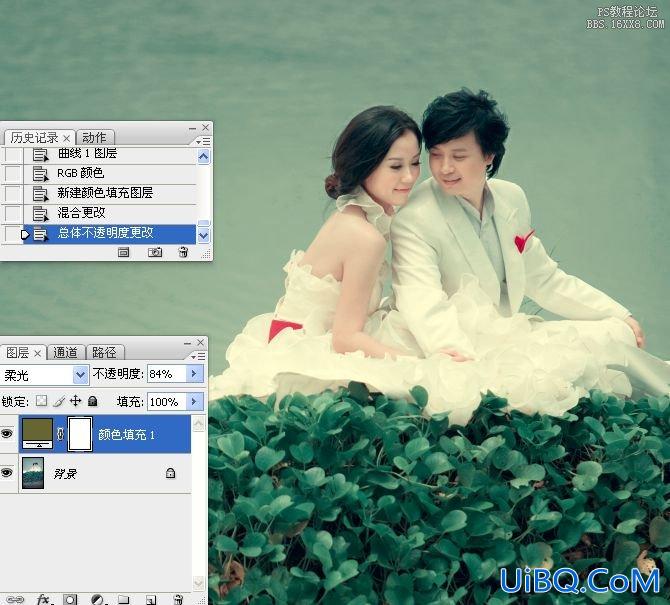Create a new layer group
Screen dimensions: 670x605
point(124,599)
